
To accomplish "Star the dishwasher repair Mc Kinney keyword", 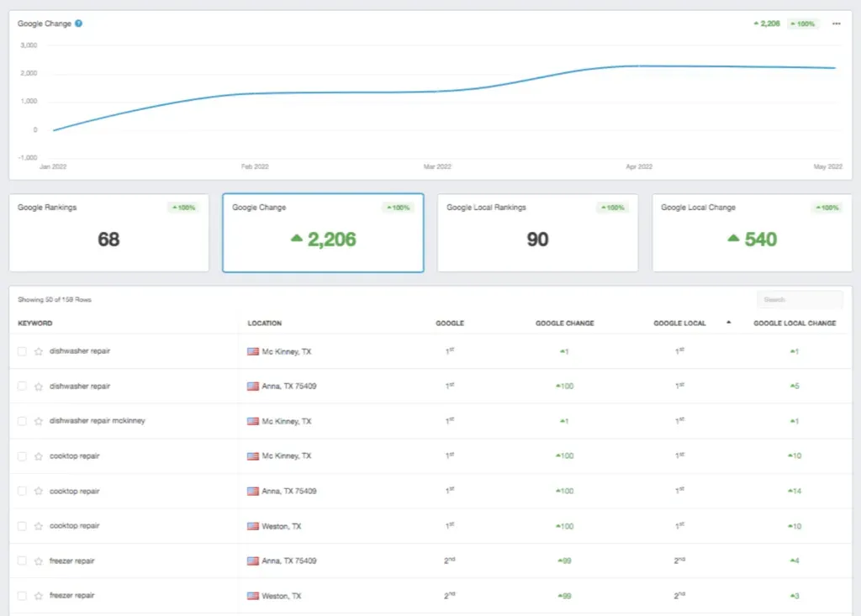I will (x=38, y=351).
